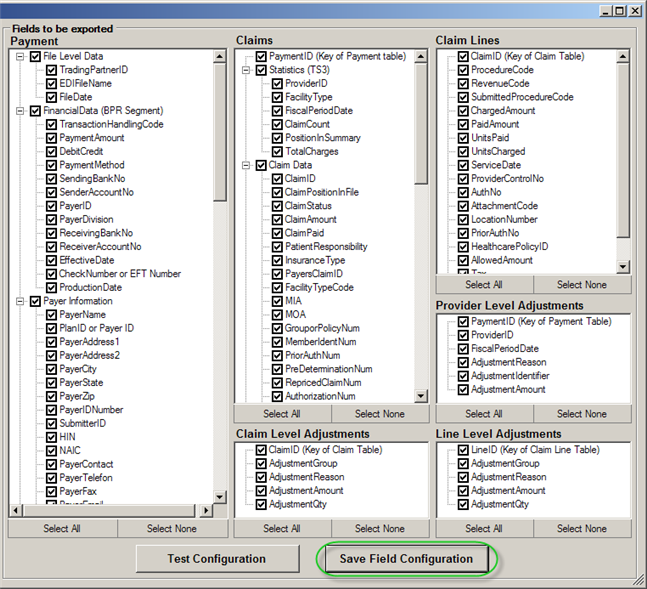Collapse the Statistics (TS3) node
647x589 pixels.
click(247, 71)
